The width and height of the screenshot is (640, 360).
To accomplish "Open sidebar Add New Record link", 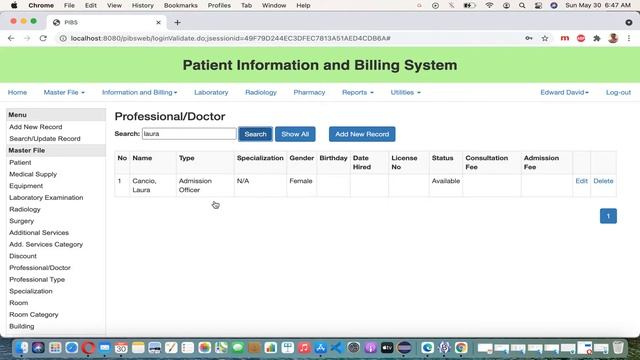I will [x=36, y=127].
